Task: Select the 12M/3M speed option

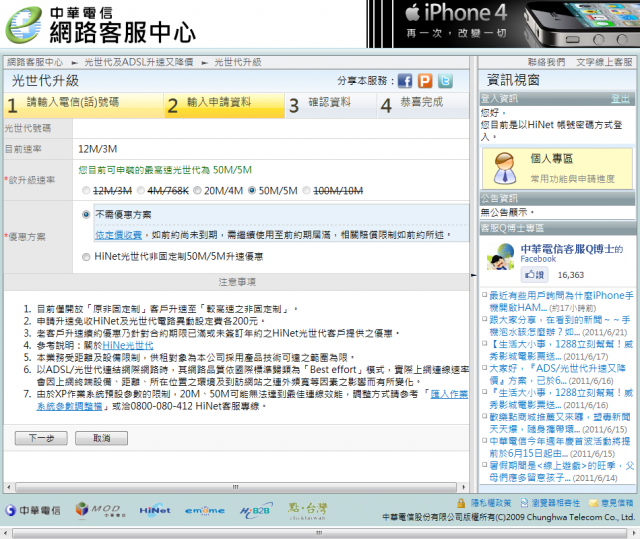Action: click(86, 191)
